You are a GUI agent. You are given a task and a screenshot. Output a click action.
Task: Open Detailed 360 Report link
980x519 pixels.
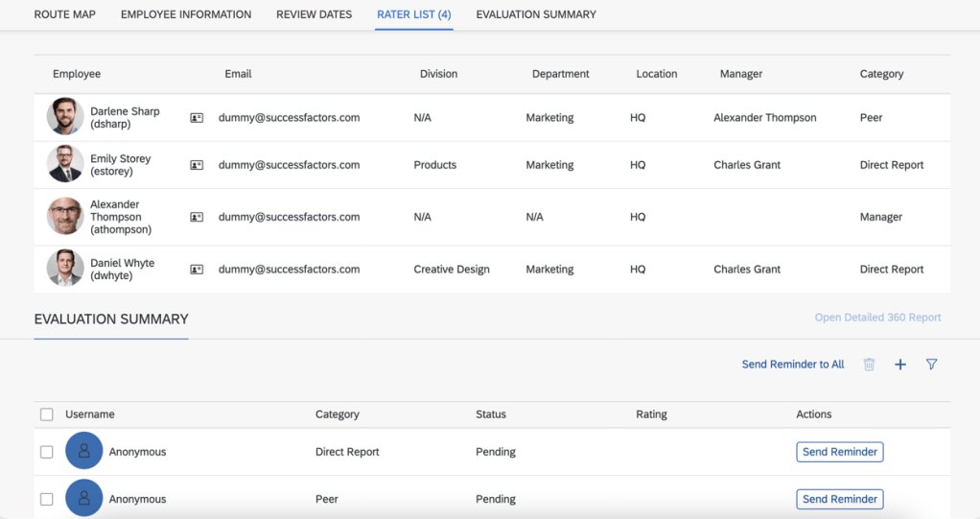click(x=877, y=318)
